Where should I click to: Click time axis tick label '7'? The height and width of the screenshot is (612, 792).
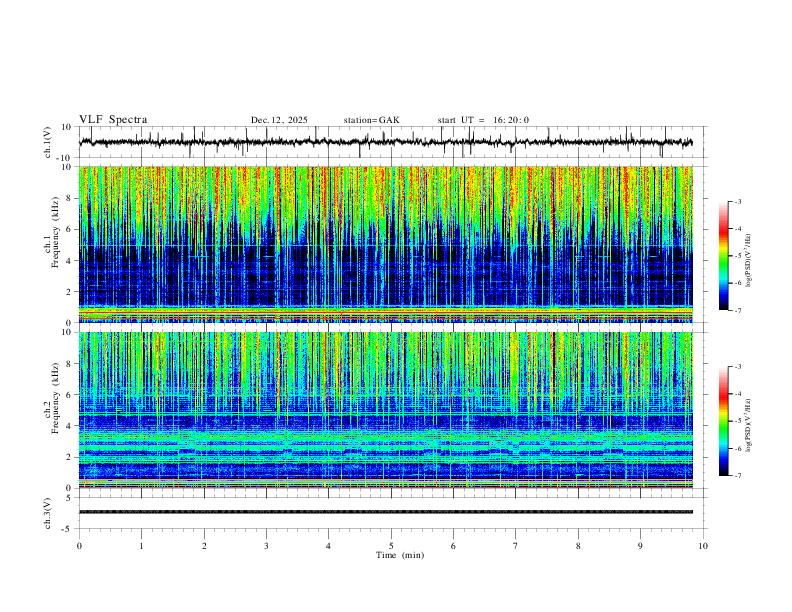516,546
